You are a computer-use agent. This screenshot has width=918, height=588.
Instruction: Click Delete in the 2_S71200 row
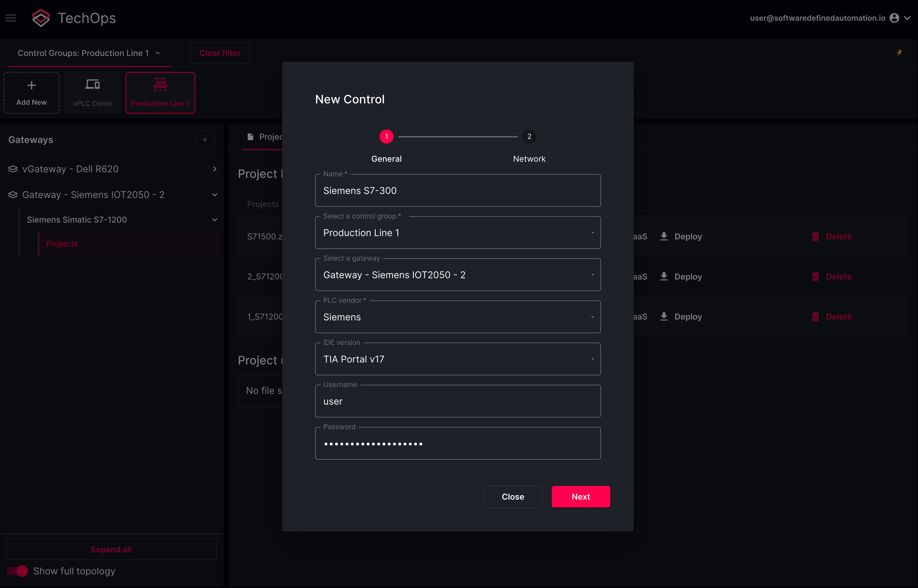(832, 276)
